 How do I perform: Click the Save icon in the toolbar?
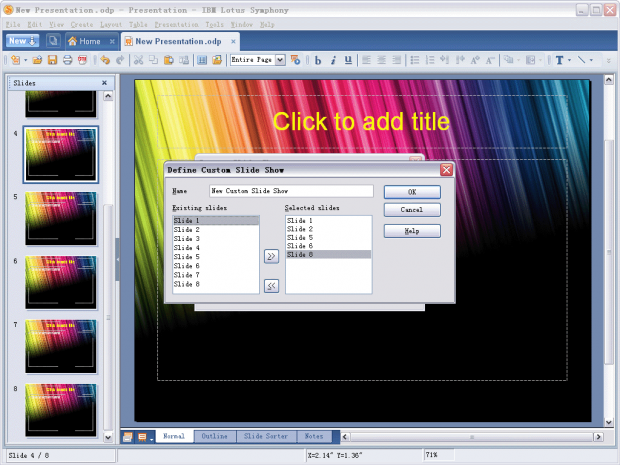pos(52,60)
